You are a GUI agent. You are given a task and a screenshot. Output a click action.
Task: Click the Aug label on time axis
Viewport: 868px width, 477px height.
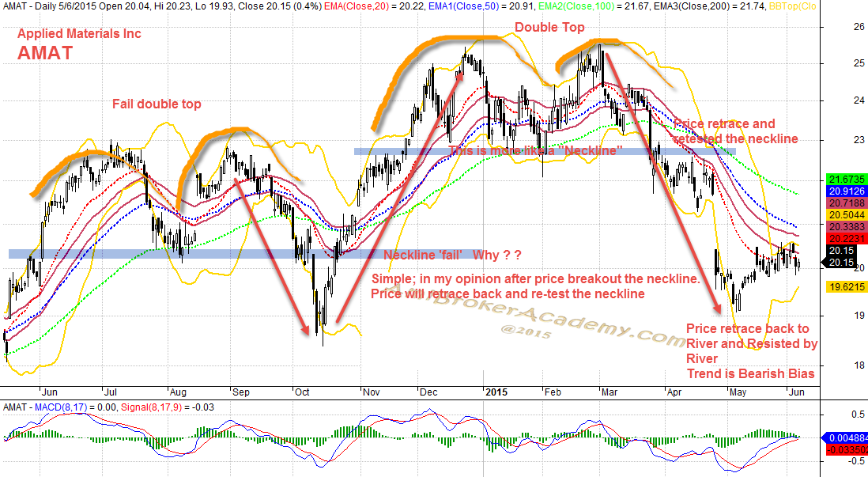178,392
